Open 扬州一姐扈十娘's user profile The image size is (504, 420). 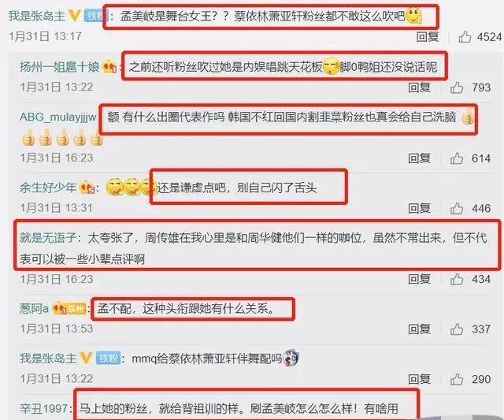60,67
